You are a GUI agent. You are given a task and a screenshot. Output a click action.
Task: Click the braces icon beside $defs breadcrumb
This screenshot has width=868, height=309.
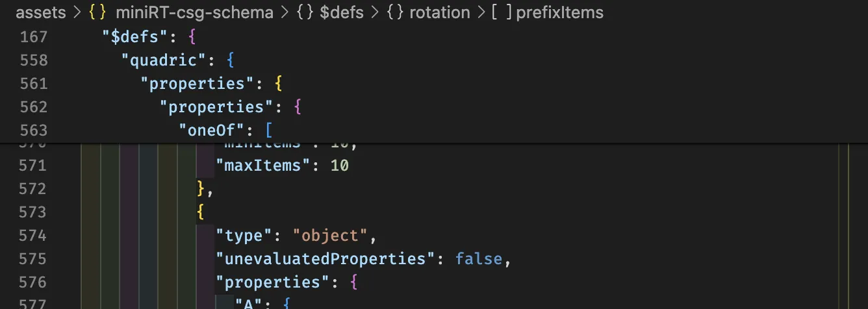pyautogui.click(x=305, y=12)
